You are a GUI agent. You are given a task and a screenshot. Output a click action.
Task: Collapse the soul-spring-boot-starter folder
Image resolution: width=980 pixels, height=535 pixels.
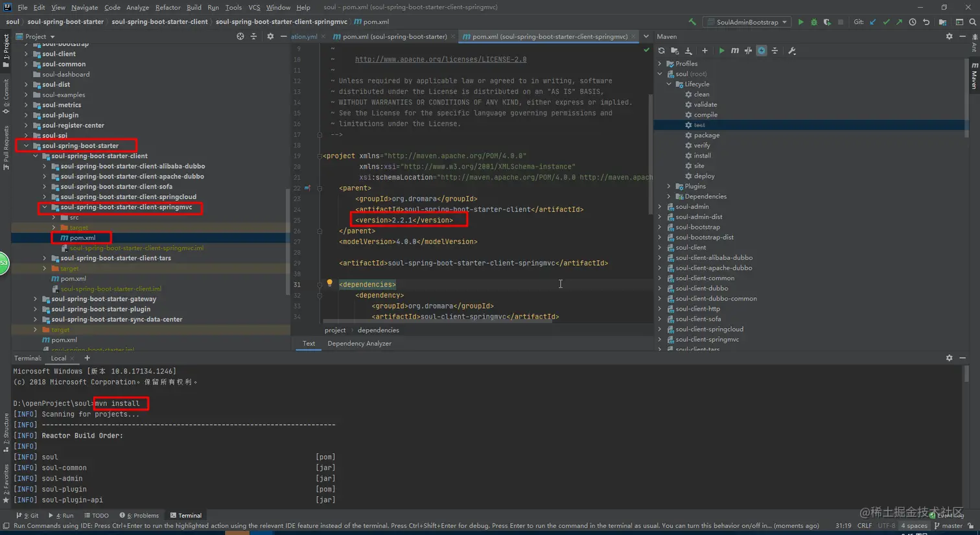pyautogui.click(x=27, y=146)
